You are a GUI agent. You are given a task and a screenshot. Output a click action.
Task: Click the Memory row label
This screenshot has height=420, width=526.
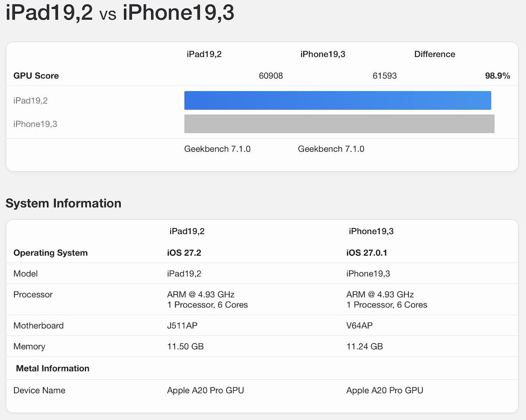29,347
